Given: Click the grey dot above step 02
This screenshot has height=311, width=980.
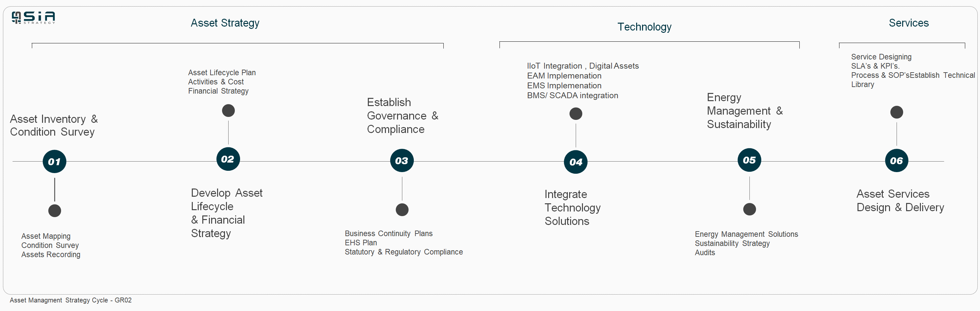Looking at the screenshot, I should [228, 111].
